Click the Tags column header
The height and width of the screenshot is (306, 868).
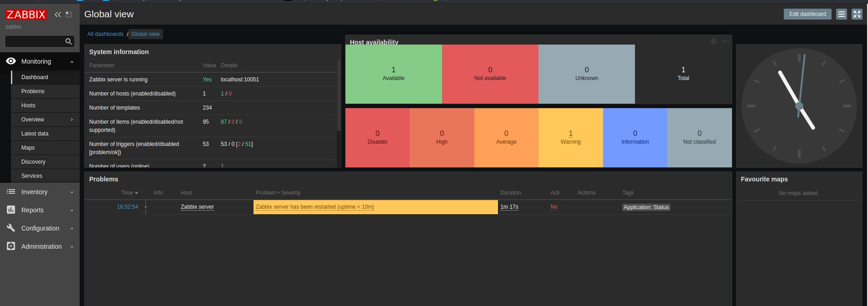click(628, 193)
